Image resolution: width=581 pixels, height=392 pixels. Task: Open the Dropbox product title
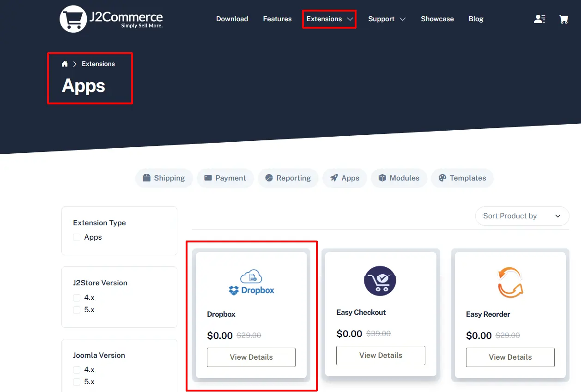click(221, 314)
